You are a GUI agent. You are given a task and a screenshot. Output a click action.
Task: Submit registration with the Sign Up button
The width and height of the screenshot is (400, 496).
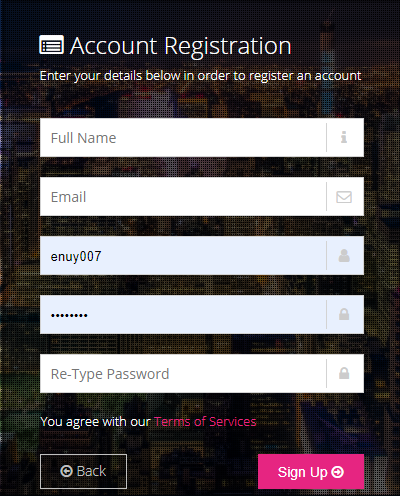(311, 471)
